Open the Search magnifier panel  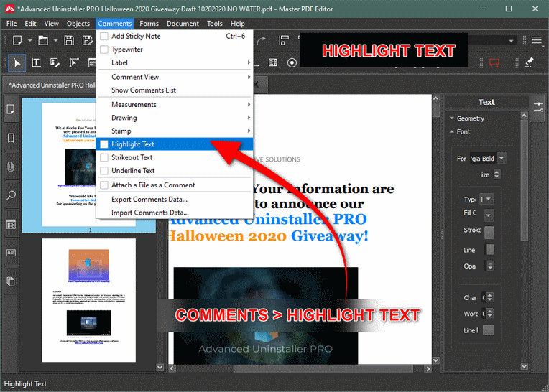(11, 195)
